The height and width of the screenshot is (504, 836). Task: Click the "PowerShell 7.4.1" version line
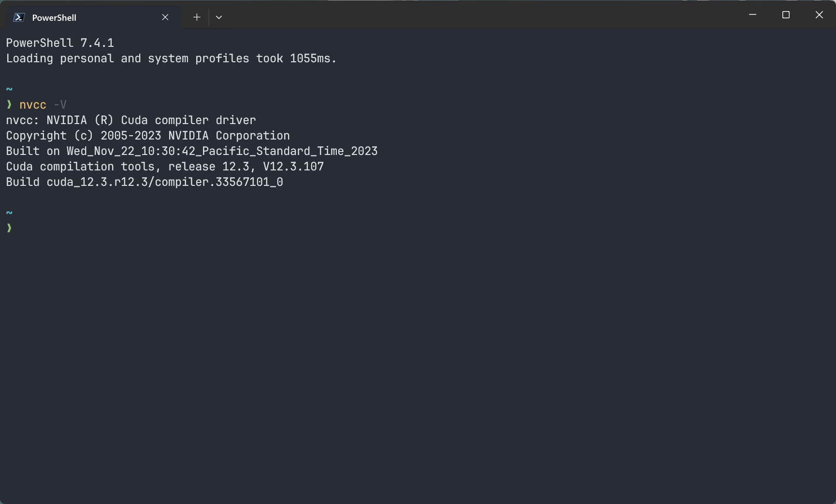point(60,43)
